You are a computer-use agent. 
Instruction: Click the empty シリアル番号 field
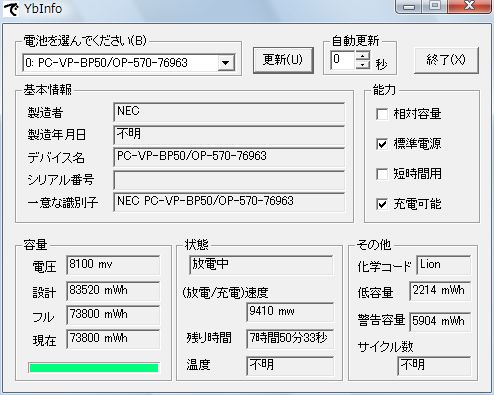pyautogui.click(x=229, y=180)
